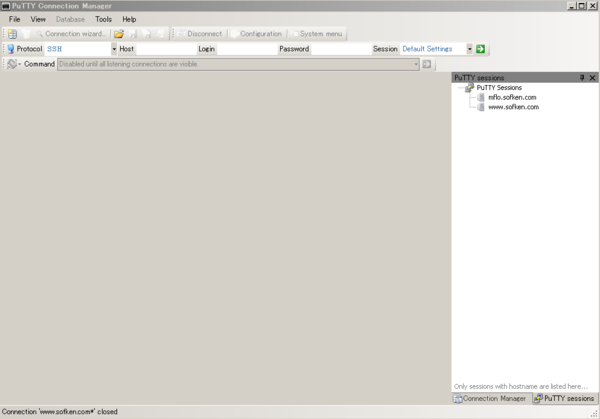Viewport: 600px width, 419px height.
Task: Click the Disconnect toolbar button
Action: click(200, 34)
